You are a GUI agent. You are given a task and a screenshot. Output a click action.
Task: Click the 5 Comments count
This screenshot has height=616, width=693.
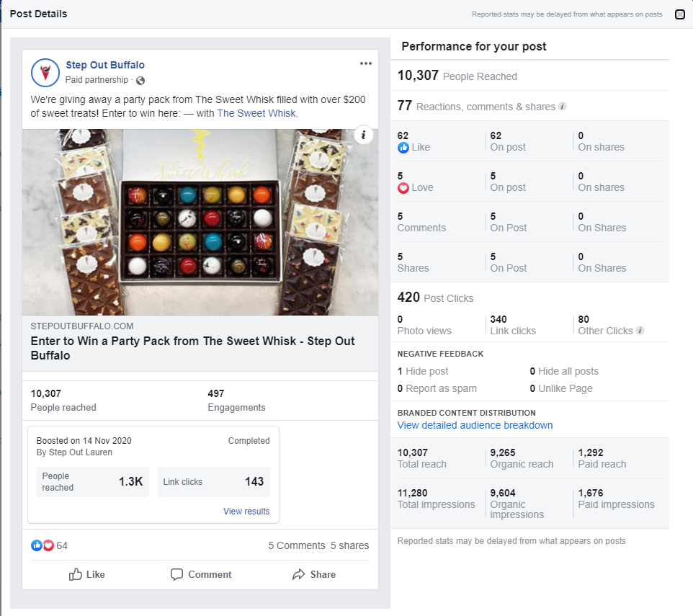(x=297, y=545)
